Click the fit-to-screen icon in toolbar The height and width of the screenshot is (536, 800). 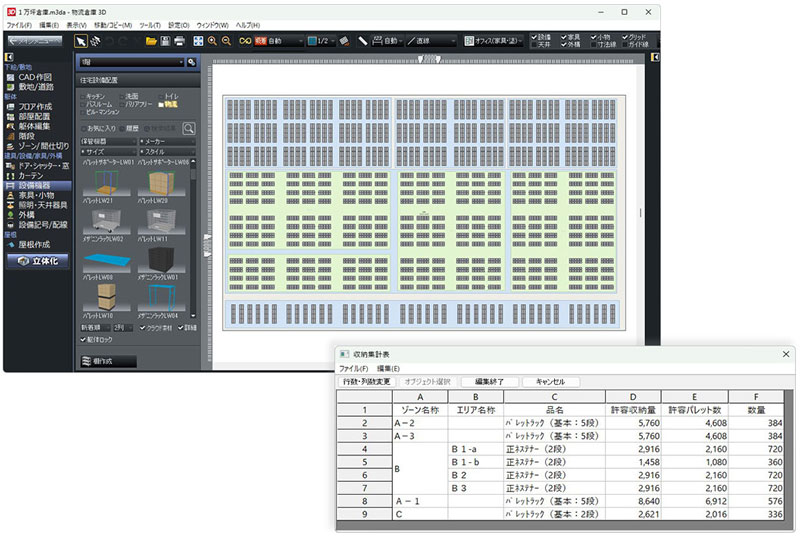(197, 41)
